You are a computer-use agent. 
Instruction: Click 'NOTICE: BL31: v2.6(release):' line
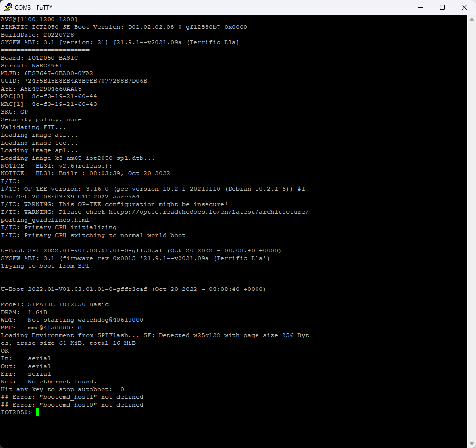(x=57, y=166)
